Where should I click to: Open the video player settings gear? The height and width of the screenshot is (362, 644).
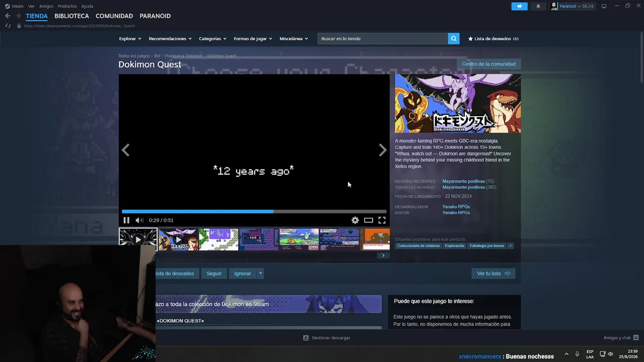(355, 220)
